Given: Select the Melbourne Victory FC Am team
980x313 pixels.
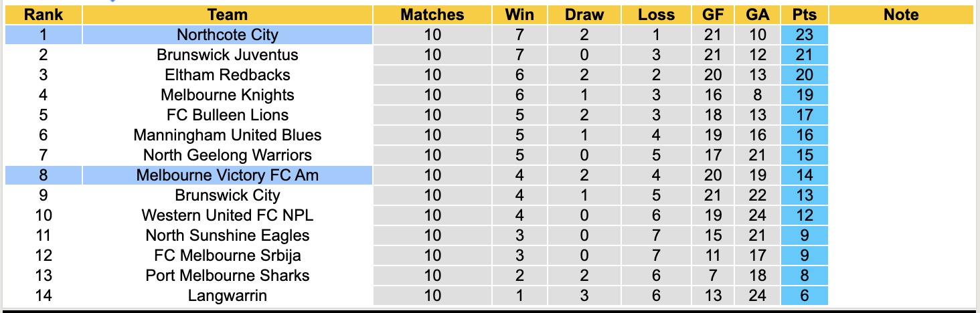Looking at the screenshot, I should [228, 175].
